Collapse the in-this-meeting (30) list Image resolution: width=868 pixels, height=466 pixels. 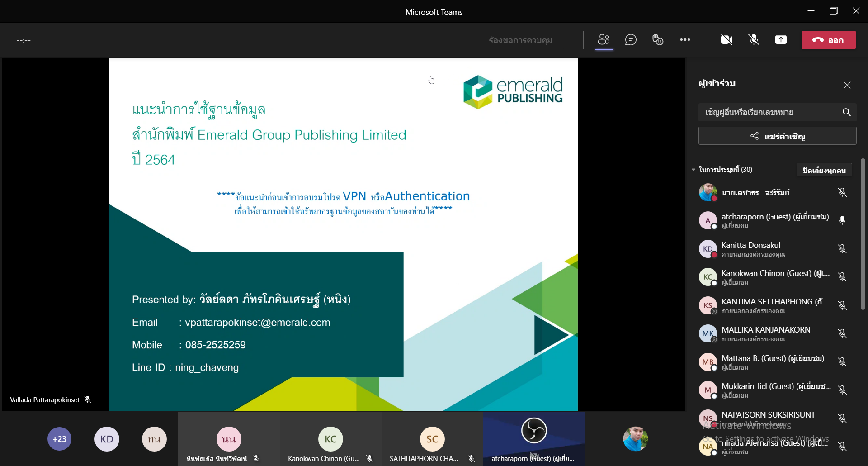[x=693, y=170]
